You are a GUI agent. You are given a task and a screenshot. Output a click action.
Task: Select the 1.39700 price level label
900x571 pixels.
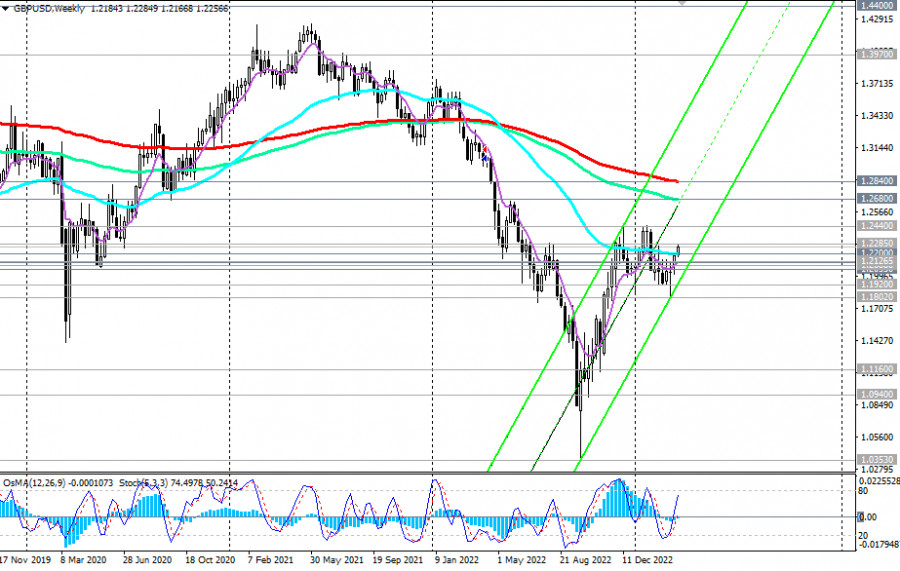click(877, 54)
